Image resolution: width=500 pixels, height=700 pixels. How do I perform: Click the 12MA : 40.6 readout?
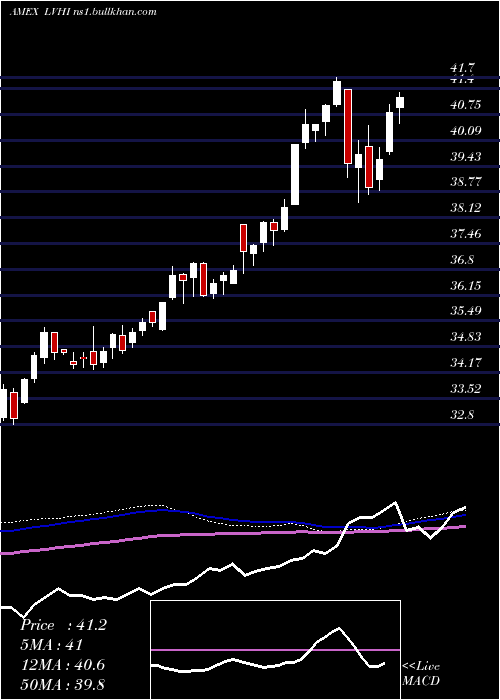point(62,665)
